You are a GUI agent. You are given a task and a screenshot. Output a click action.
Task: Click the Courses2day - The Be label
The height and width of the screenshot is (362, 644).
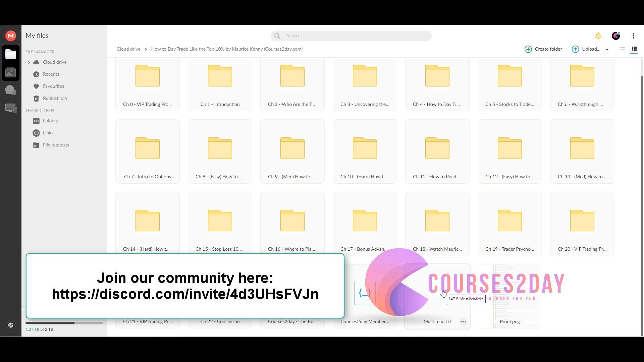coord(292,321)
